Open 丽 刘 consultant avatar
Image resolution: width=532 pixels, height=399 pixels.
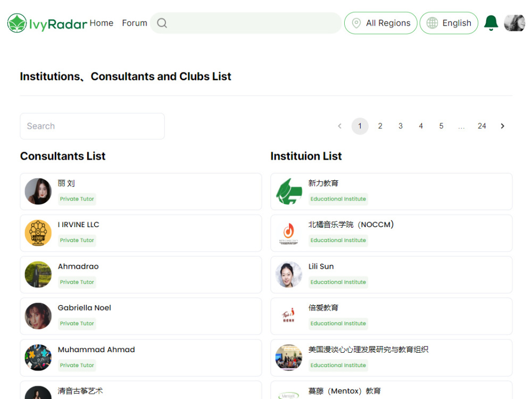pyautogui.click(x=38, y=192)
